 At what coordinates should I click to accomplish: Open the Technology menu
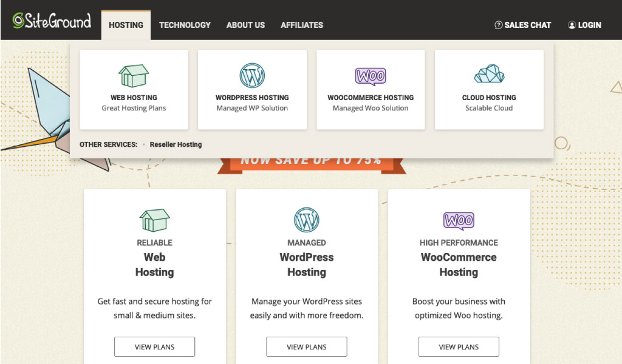(185, 25)
